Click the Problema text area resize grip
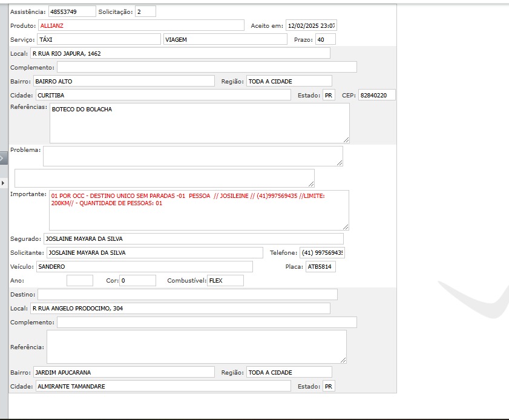 [340, 163]
